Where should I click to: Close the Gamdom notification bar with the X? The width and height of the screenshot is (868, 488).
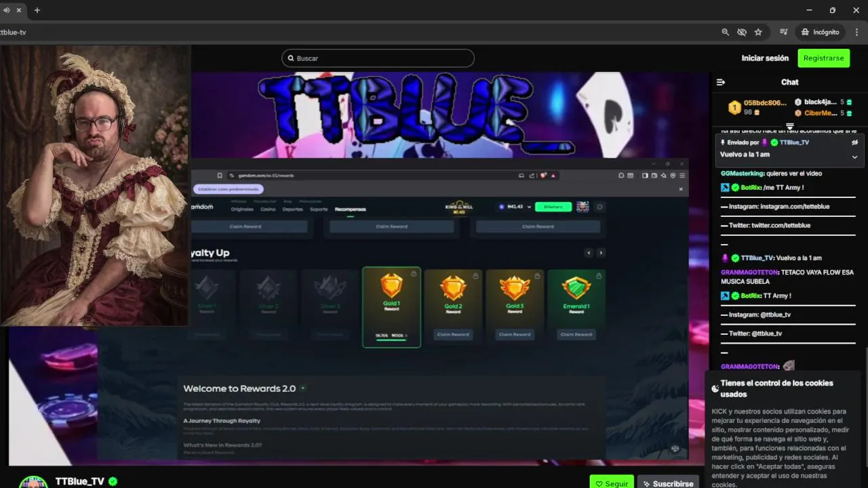(681, 189)
